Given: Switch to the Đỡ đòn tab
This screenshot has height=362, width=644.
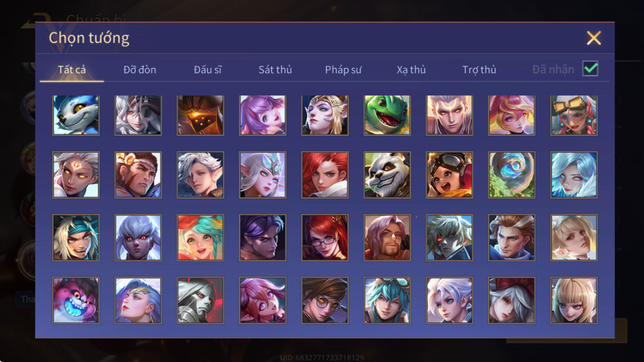Looking at the screenshot, I should coord(140,70).
